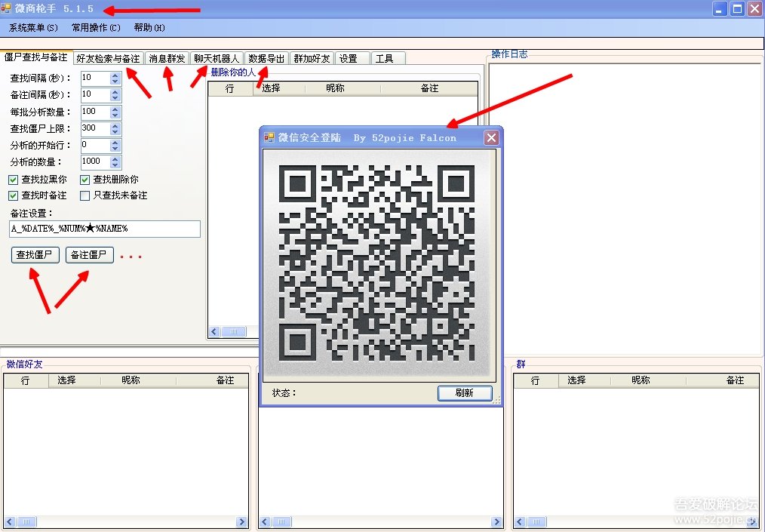
Task: Close the 微信安全登陆 QR login dialog
Action: [491, 137]
